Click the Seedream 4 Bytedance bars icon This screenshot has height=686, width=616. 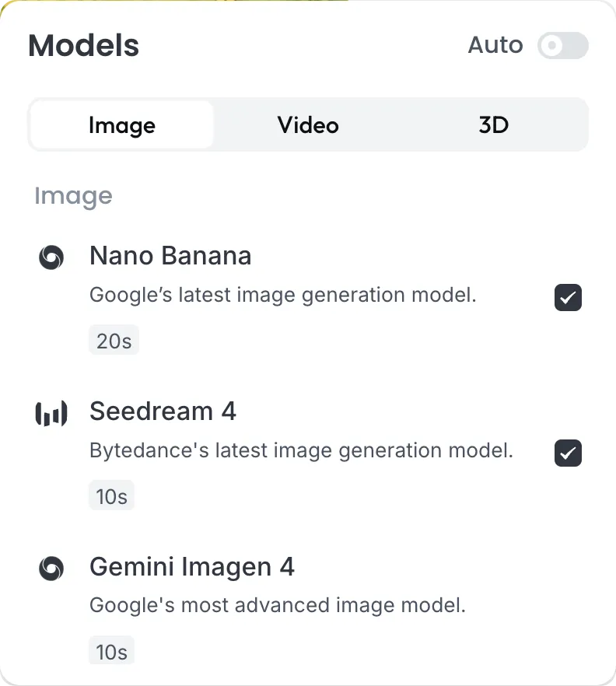pyautogui.click(x=51, y=413)
